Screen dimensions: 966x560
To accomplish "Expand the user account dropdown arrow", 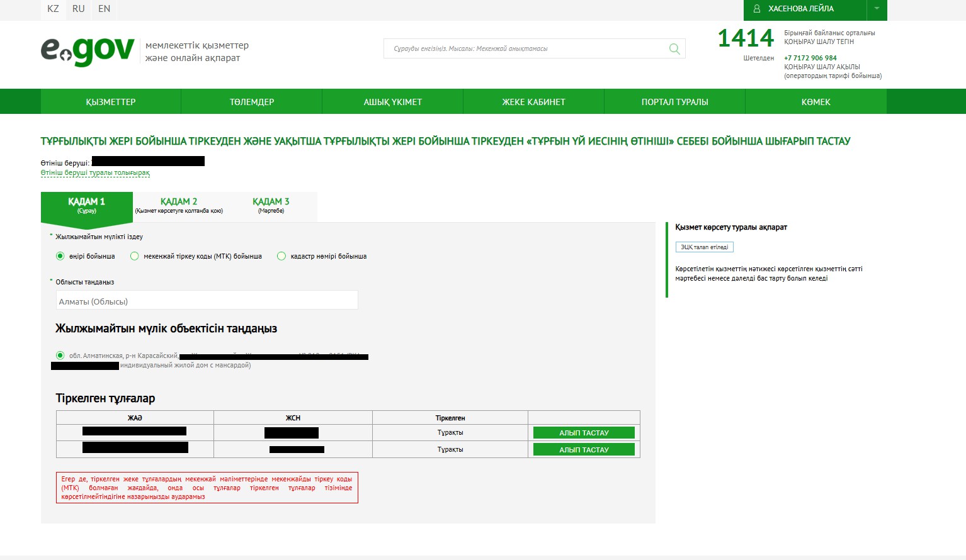I will click(x=877, y=9).
